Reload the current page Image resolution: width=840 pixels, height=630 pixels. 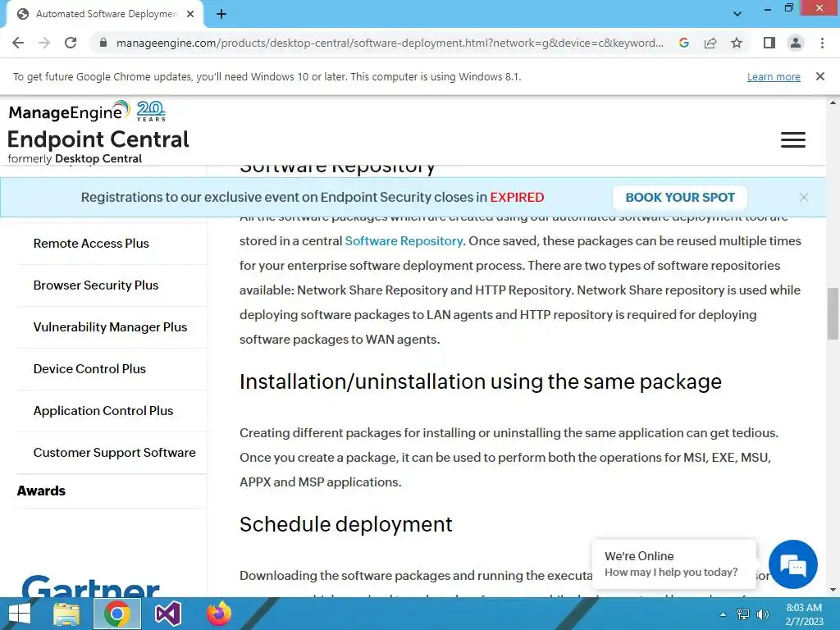(71, 43)
